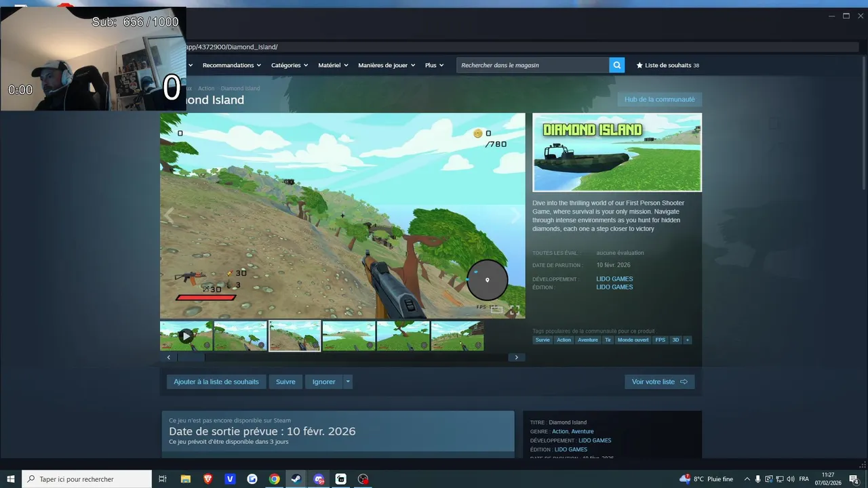Open the Matériel dropdown menu
868x488 pixels.
[x=333, y=65]
